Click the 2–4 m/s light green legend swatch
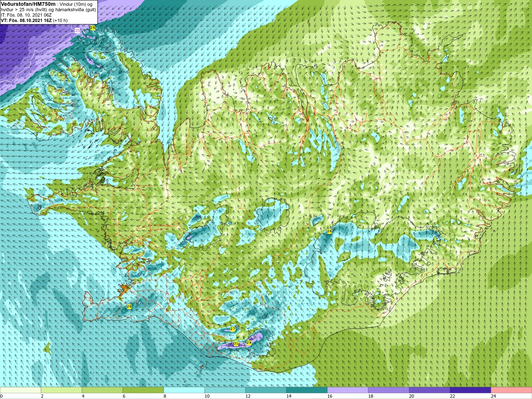The image size is (532, 399). (x=62, y=390)
